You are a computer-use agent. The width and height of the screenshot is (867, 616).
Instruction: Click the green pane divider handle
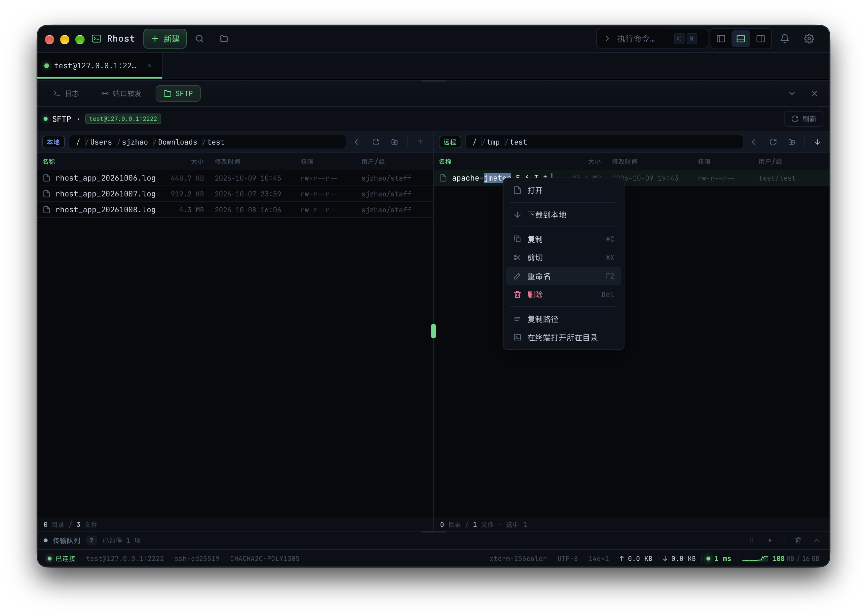433,331
